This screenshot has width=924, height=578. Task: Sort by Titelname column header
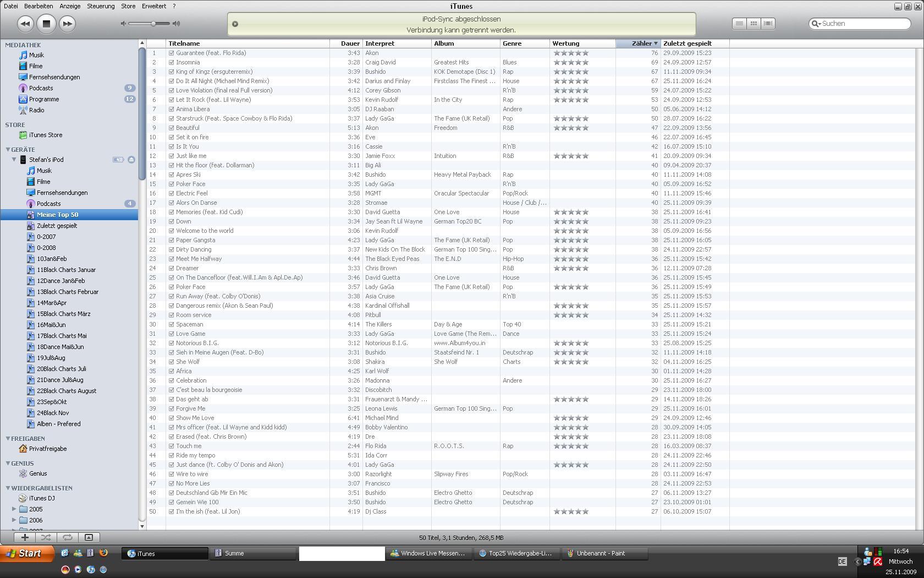pyautogui.click(x=248, y=43)
